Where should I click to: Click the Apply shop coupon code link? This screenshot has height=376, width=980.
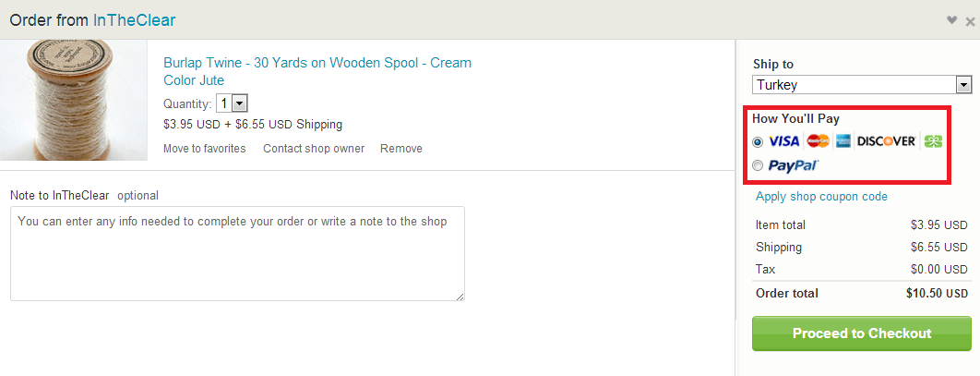[x=821, y=196]
